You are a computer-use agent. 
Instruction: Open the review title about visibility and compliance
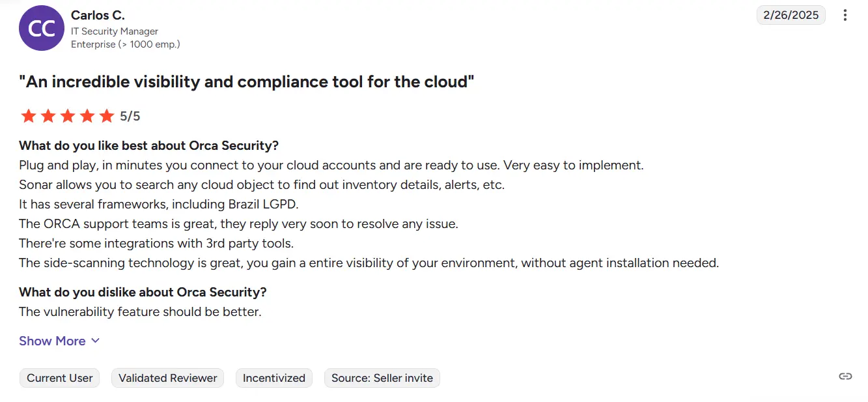point(247,81)
